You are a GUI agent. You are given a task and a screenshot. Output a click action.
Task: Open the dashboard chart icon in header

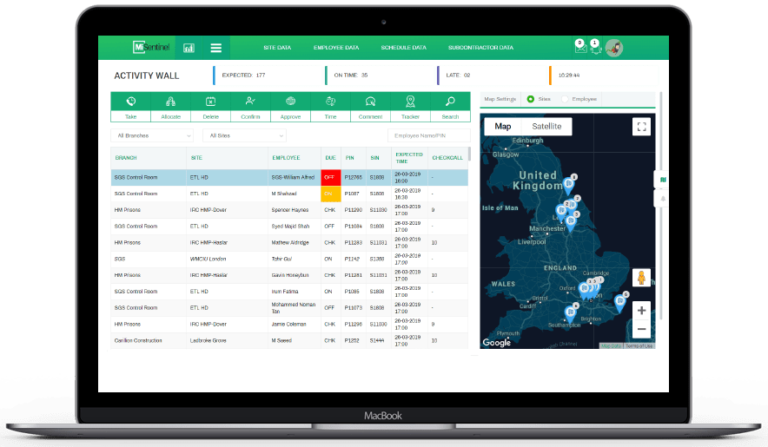tap(189, 47)
